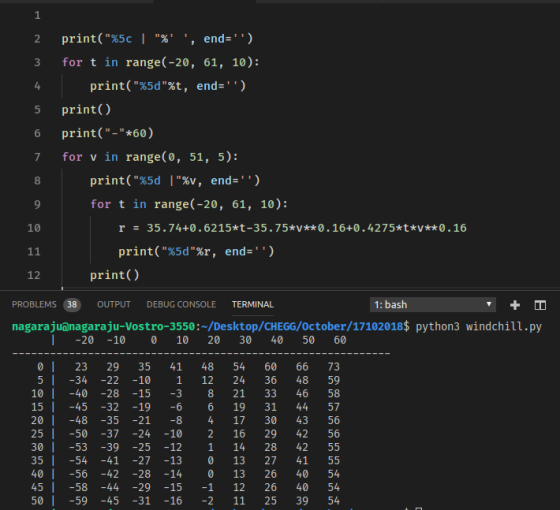
Task: Click line number 12 in gutter
Action: point(34,275)
